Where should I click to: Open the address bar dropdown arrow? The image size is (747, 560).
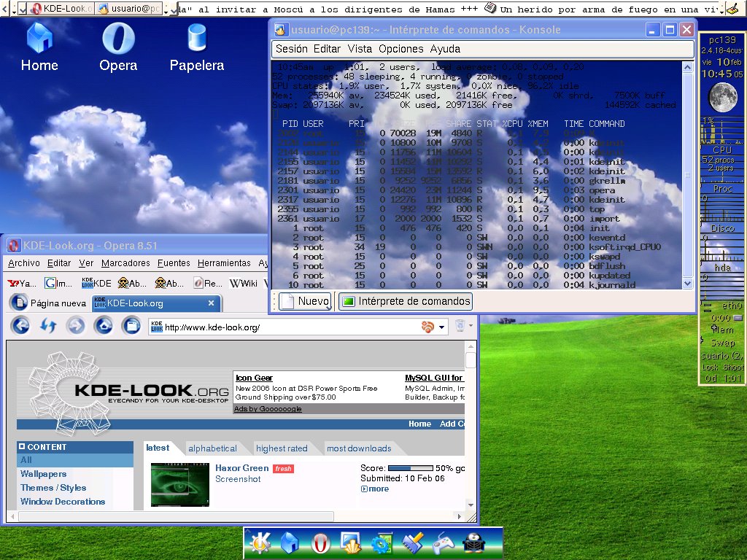[x=441, y=327]
